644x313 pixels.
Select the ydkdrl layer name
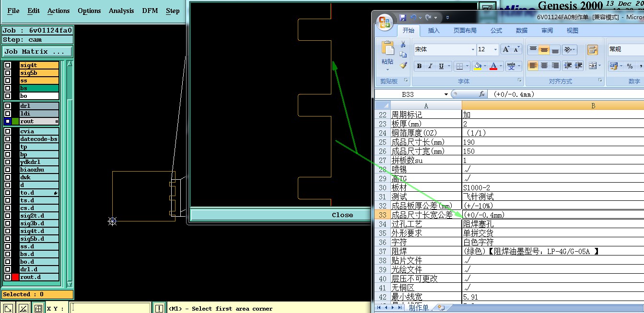tap(39, 162)
